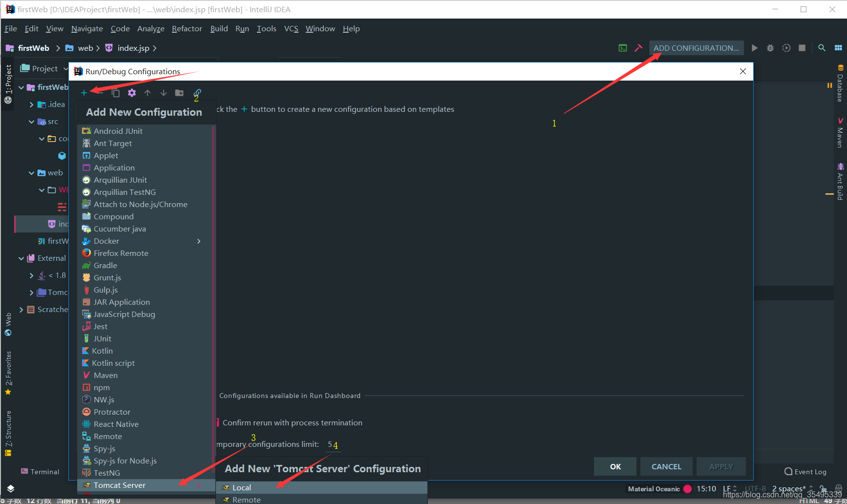Collapse the firstWeb project root node
This screenshot has height=504, width=847.
[21, 87]
